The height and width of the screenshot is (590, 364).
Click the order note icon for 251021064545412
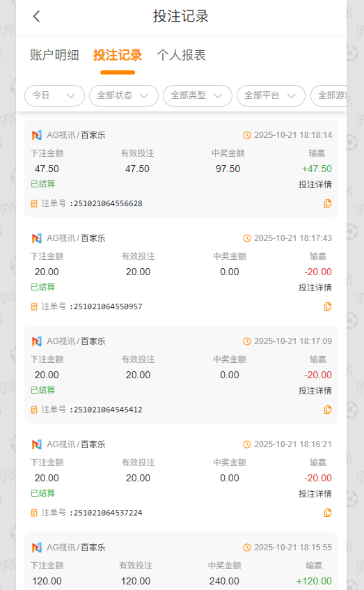click(x=34, y=410)
